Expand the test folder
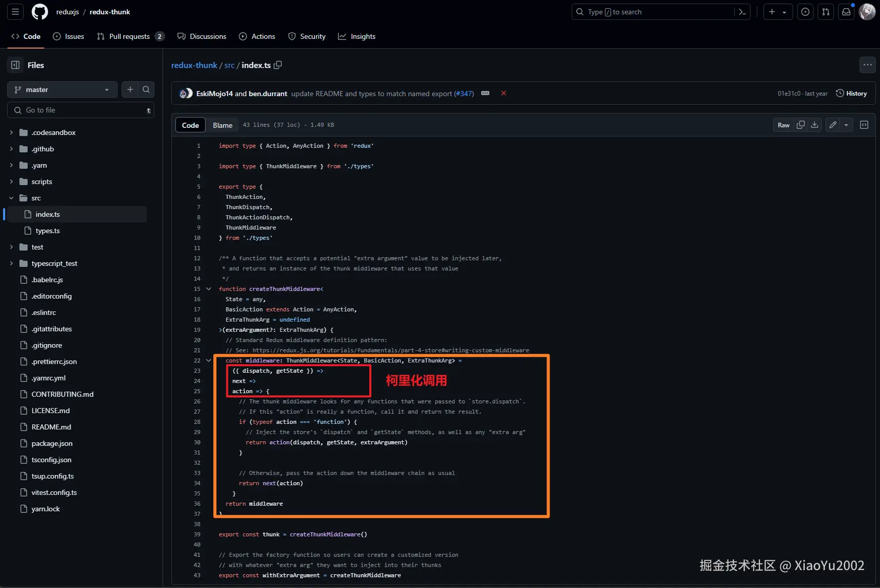 pos(11,247)
